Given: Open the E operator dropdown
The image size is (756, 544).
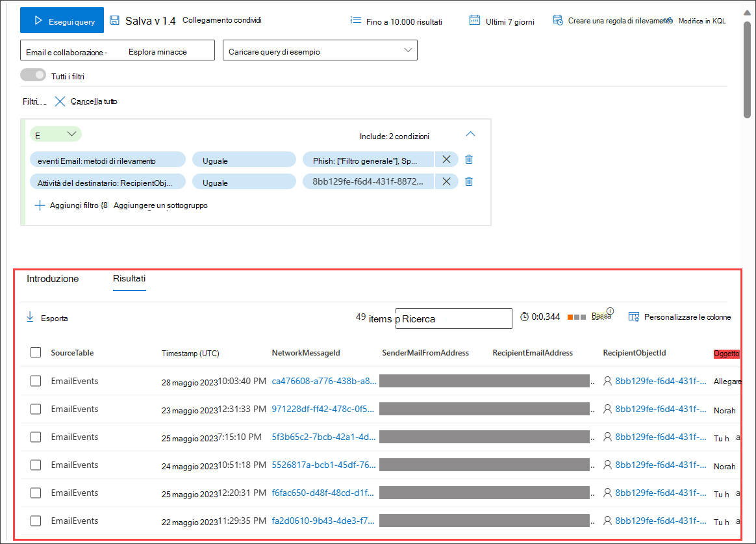Looking at the screenshot, I should [x=55, y=134].
